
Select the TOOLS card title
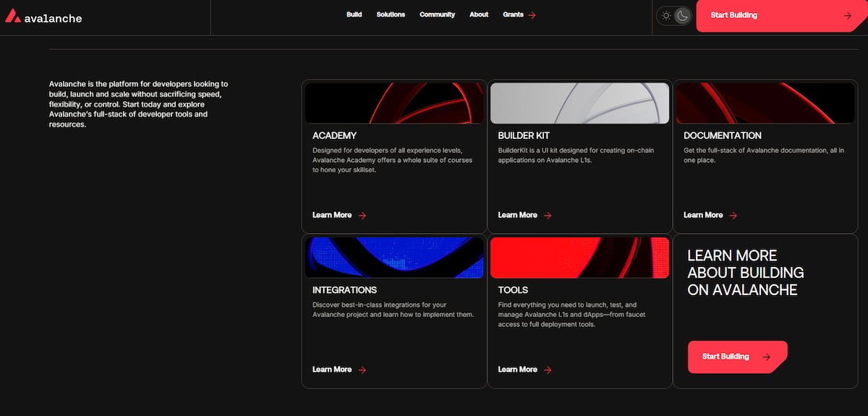click(x=513, y=290)
